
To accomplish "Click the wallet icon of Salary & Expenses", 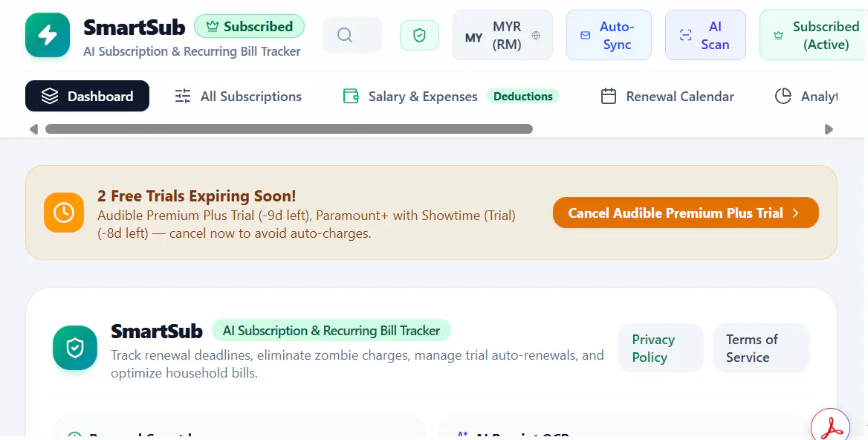I will pos(351,97).
